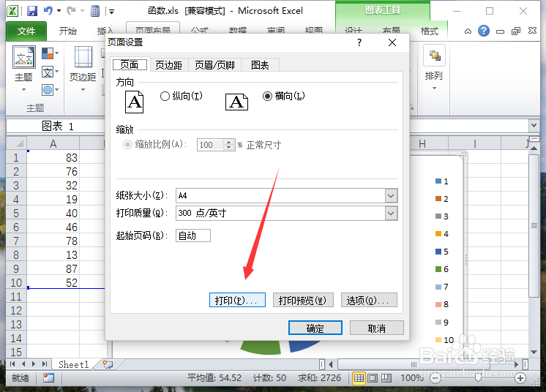Select row header 10
The image size is (546, 392).
coord(16,282)
